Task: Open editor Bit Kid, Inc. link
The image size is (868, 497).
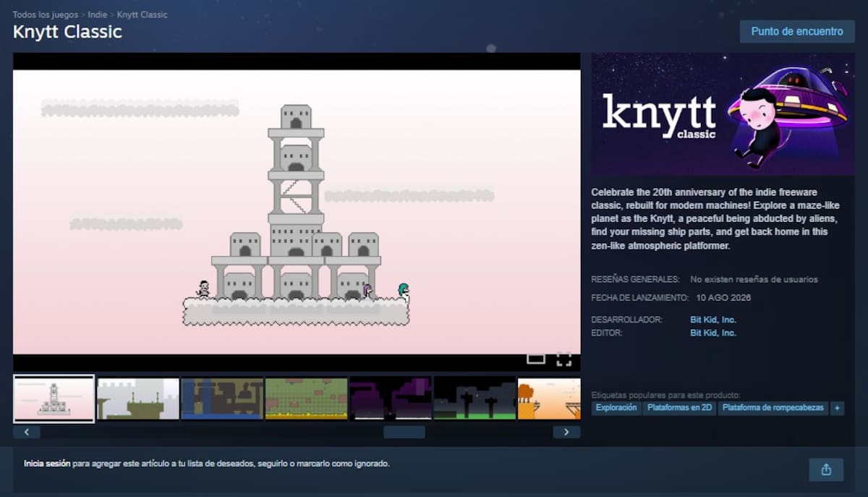Action: point(713,333)
